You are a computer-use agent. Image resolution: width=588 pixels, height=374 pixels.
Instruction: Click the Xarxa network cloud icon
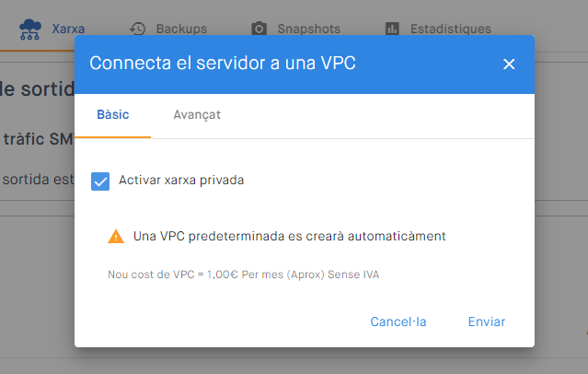[x=30, y=29]
